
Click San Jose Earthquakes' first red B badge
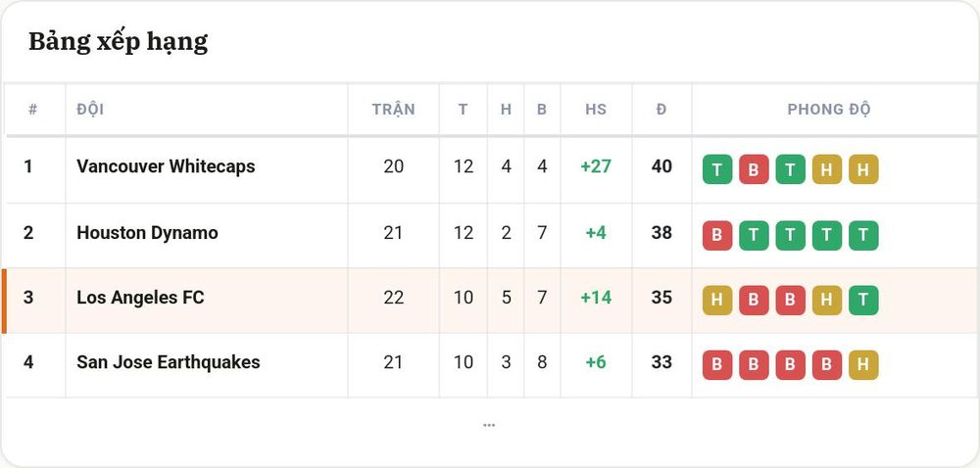click(717, 365)
